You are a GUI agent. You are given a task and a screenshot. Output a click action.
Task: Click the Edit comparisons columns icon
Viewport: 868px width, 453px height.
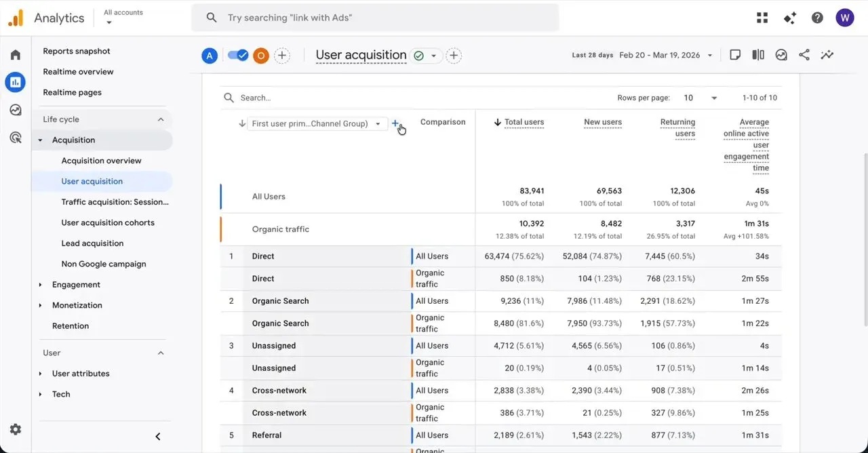pyautogui.click(x=758, y=55)
